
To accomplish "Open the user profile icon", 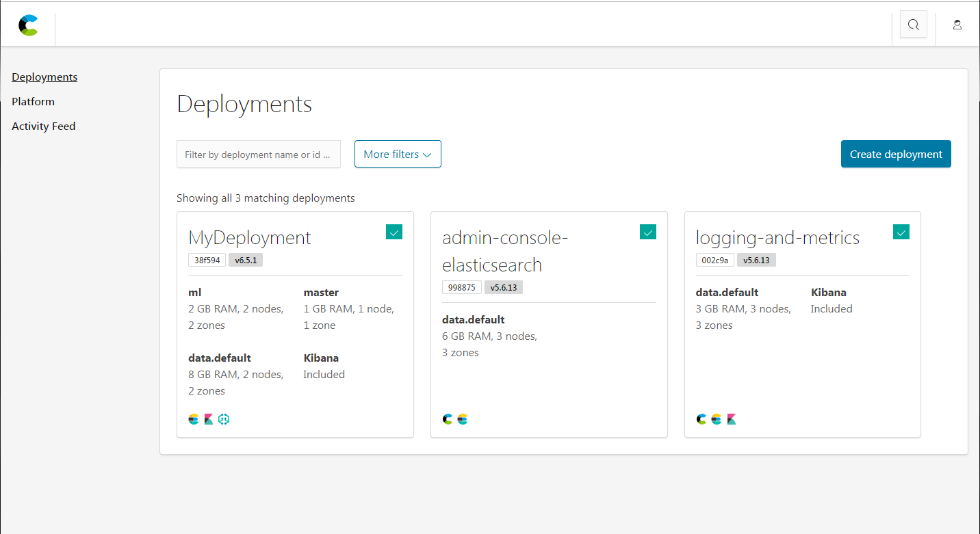I will [x=957, y=25].
